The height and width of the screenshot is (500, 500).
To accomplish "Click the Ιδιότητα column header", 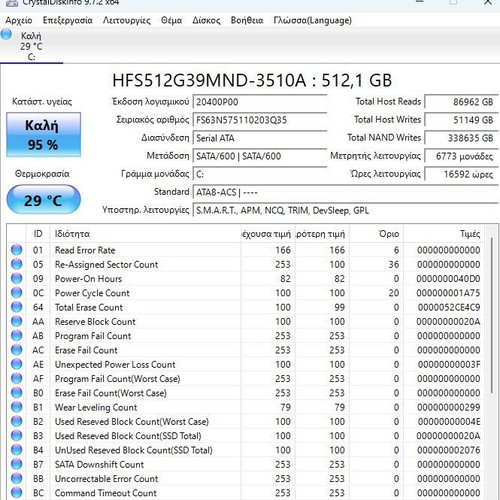I will point(145,234).
